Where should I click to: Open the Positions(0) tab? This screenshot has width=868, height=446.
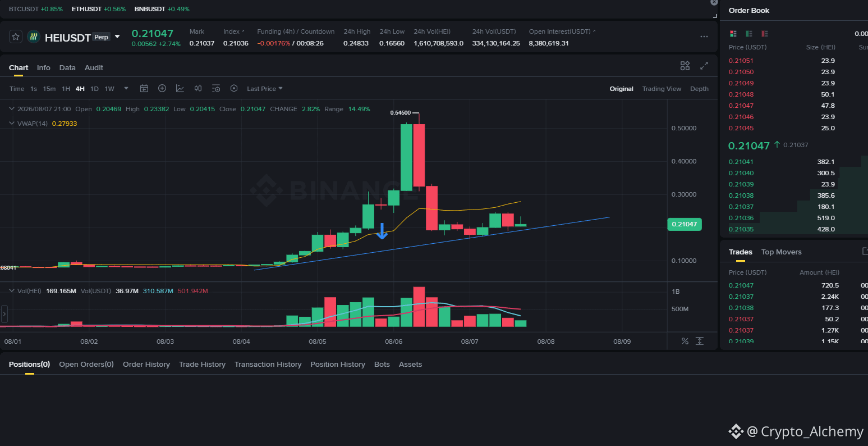click(29, 364)
